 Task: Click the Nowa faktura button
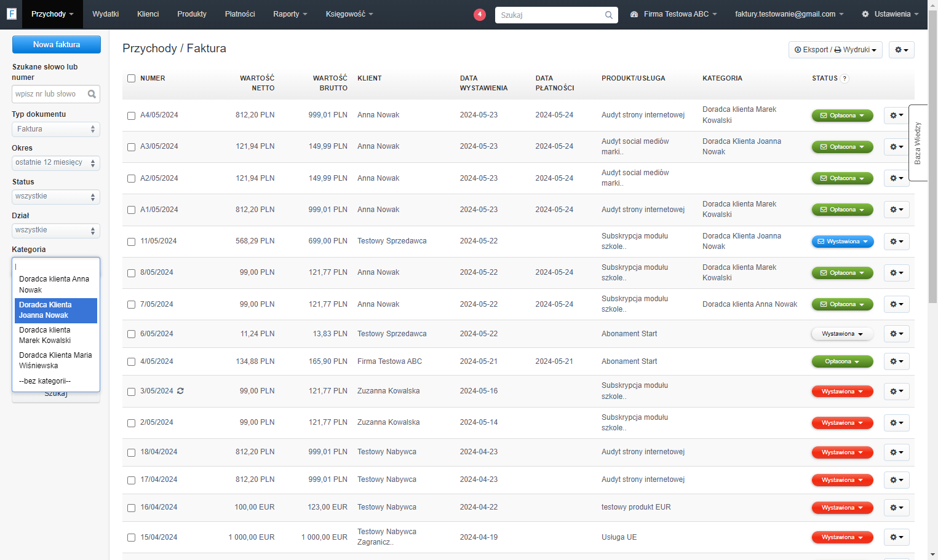[x=57, y=44]
